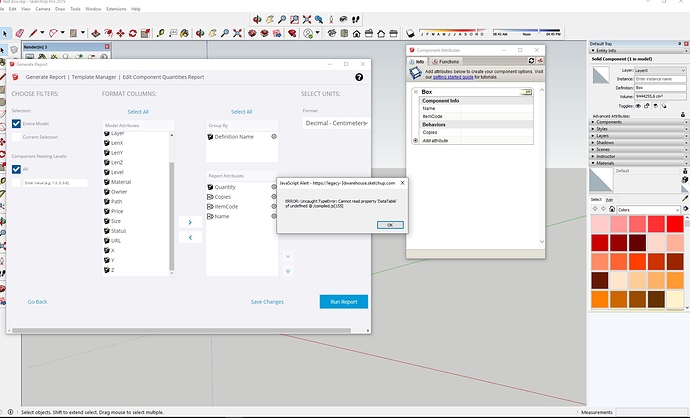The width and height of the screenshot is (690, 418).
Task: Check the custom nesting level value checkbox
Action: click(16, 183)
